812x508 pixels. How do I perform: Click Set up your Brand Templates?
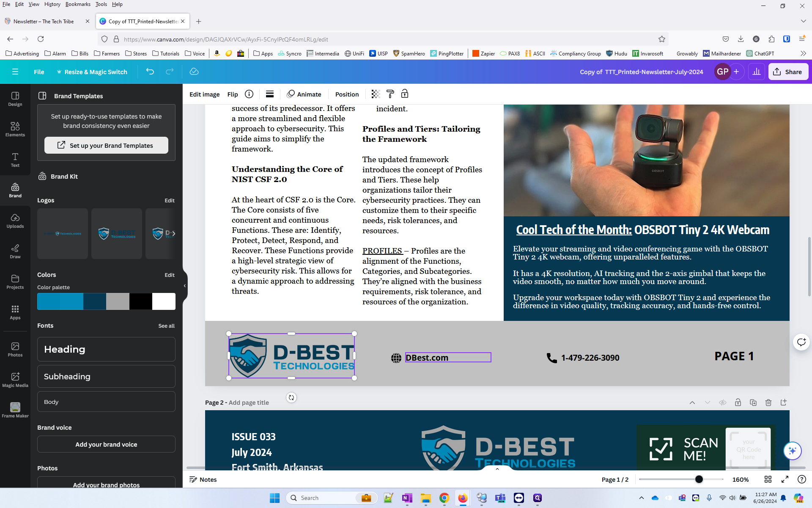pos(106,145)
